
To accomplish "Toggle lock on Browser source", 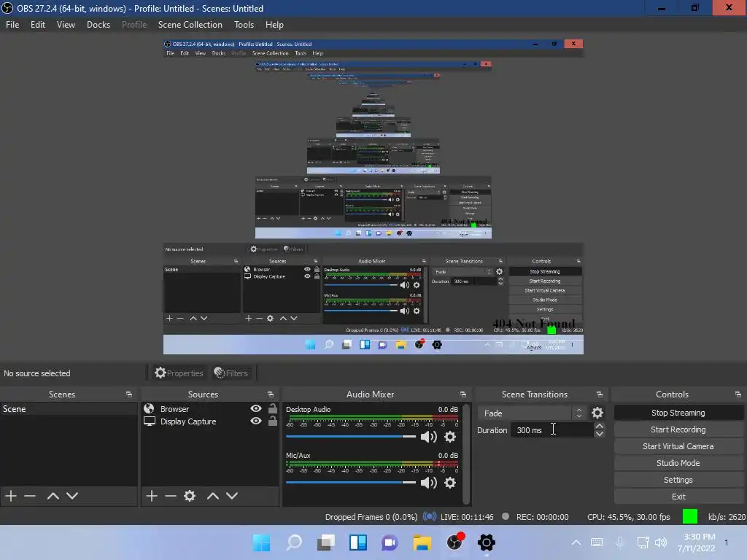I will 273,408.
